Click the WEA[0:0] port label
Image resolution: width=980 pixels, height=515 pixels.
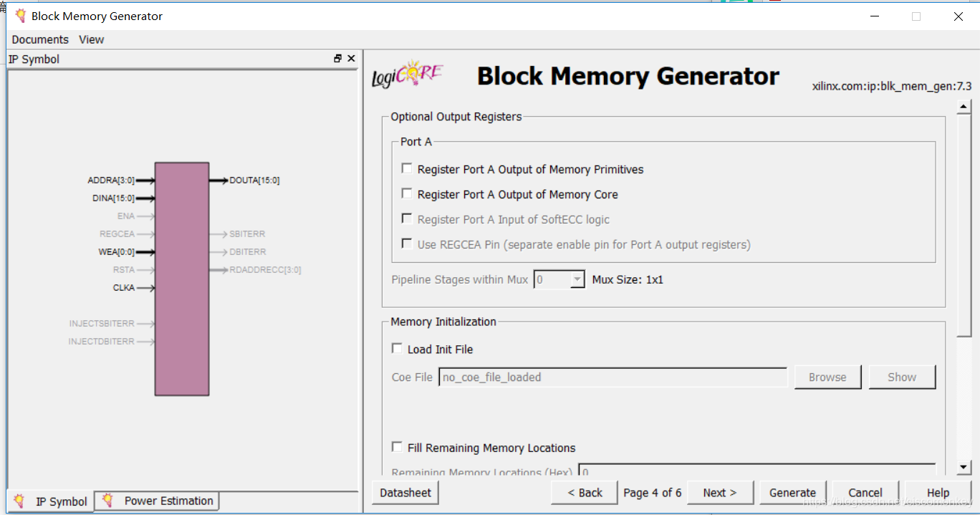(x=116, y=252)
